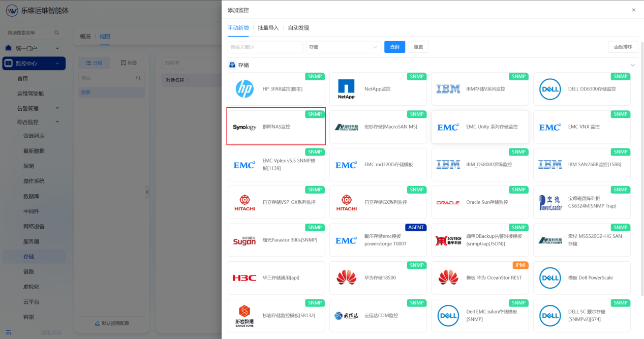Click the Sandstone logo on the 杉岩存储监控模板 card
This screenshot has height=339, width=644.
(x=244, y=316)
